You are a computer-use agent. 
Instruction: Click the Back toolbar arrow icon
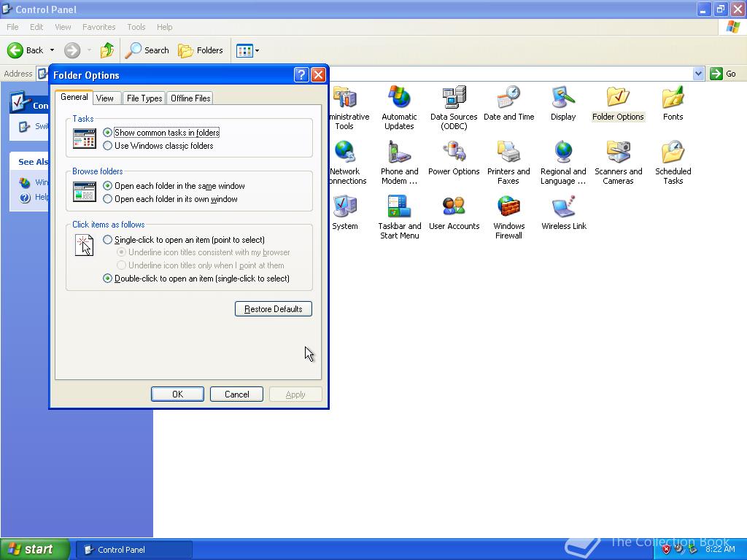click(x=15, y=50)
